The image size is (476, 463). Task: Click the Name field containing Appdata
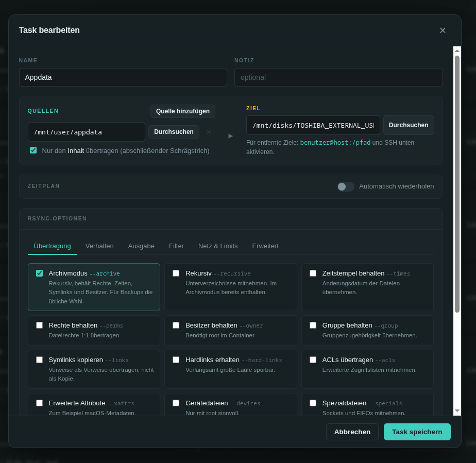[123, 77]
